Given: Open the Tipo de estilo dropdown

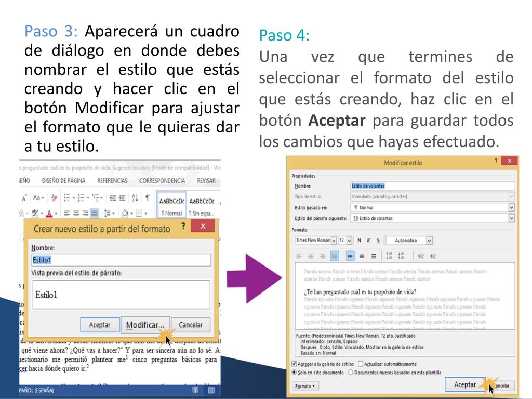Looking at the screenshot, I should [511, 196].
